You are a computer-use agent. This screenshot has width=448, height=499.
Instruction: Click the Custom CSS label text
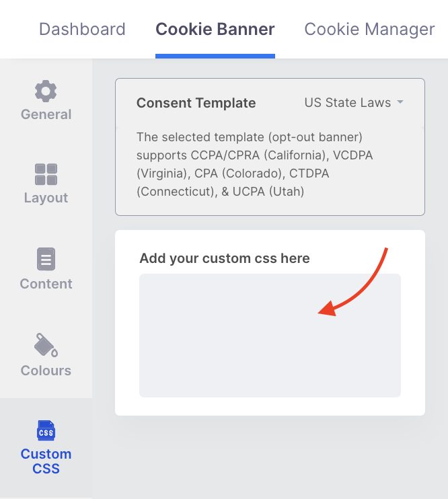tap(46, 461)
